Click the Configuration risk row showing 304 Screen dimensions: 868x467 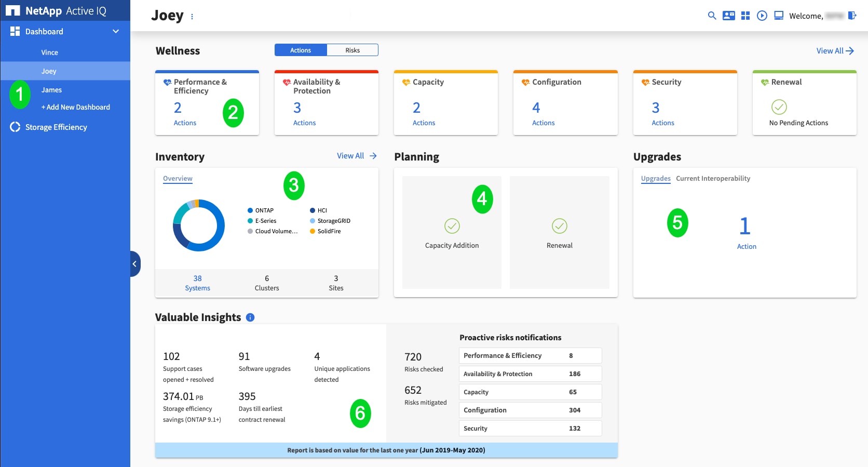tap(530, 410)
